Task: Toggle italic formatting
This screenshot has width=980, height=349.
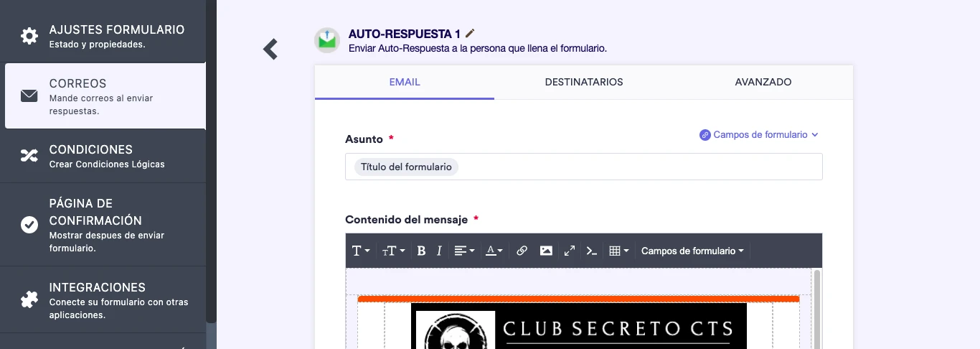Action: click(439, 251)
